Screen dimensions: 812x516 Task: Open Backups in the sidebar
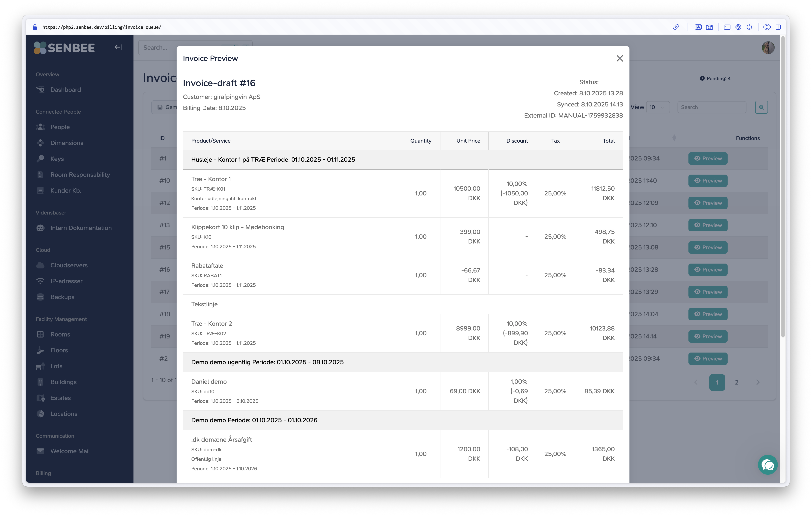coord(62,297)
